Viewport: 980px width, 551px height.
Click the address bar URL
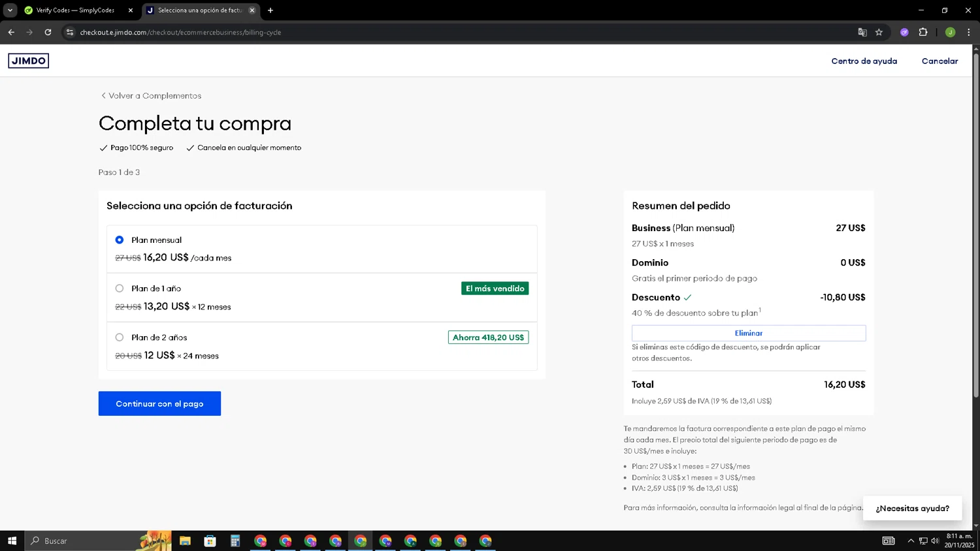pyautogui.click(x=180, y=32)
